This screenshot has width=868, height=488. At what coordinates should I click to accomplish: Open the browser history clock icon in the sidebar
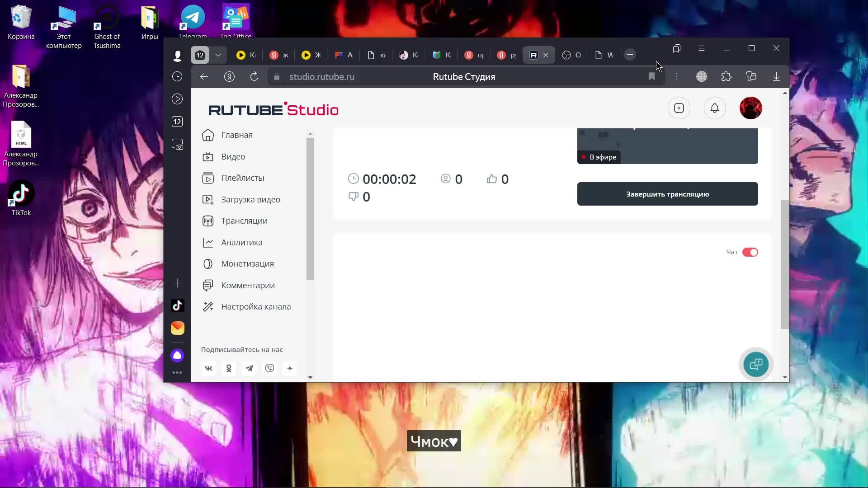[177, 76]
